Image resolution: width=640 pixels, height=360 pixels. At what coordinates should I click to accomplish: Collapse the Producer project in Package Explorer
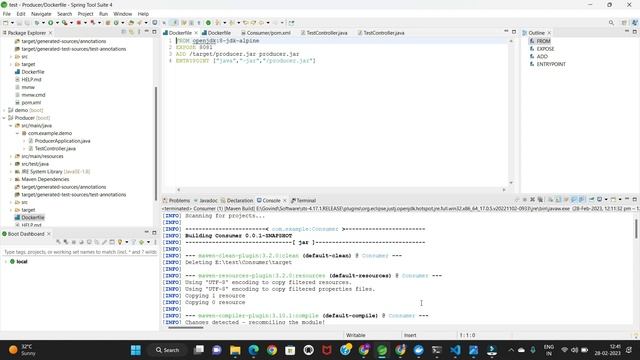[4, 118]
